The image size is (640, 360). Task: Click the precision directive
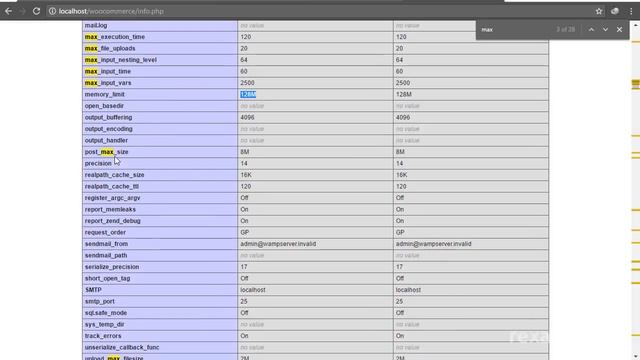coord(98,163)
